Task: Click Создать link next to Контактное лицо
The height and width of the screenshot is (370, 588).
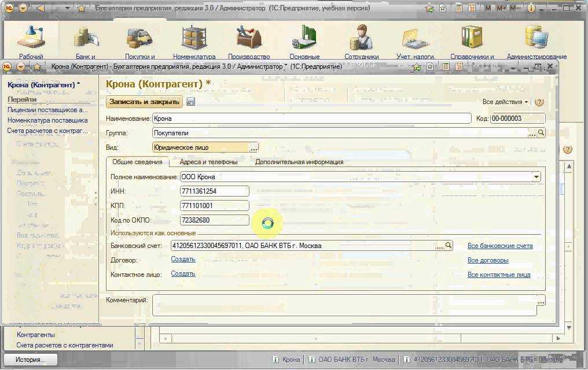Action: pos(183,273)
